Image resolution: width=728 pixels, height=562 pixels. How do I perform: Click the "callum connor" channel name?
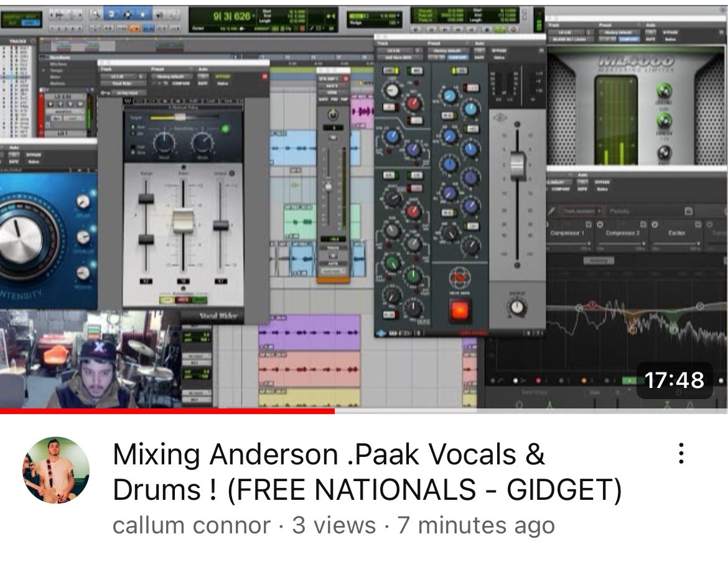[x=191, y=525]
